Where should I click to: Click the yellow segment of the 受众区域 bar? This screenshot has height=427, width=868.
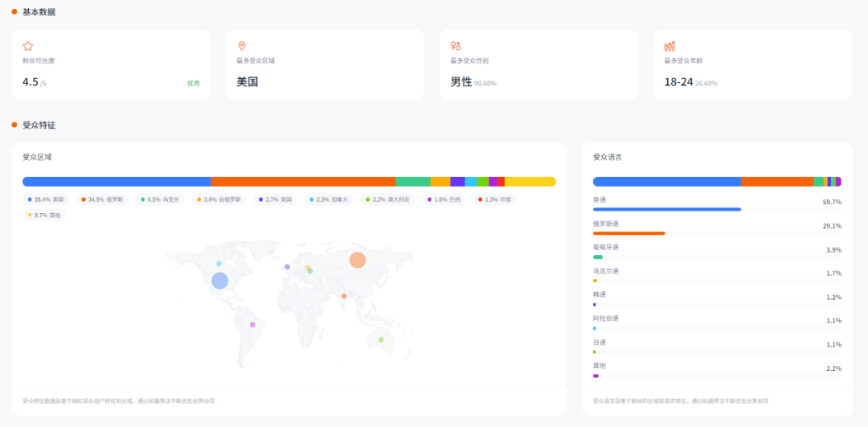coord(530,182)
